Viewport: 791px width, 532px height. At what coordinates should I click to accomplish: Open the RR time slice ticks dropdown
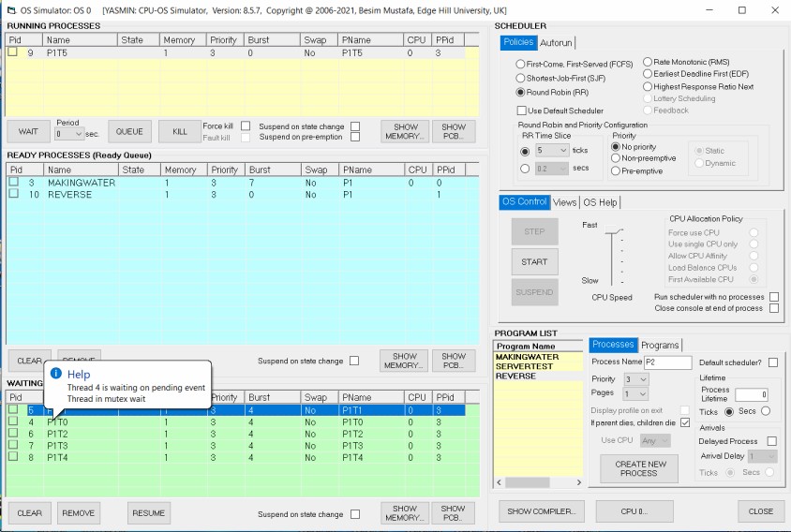point(563,150)
